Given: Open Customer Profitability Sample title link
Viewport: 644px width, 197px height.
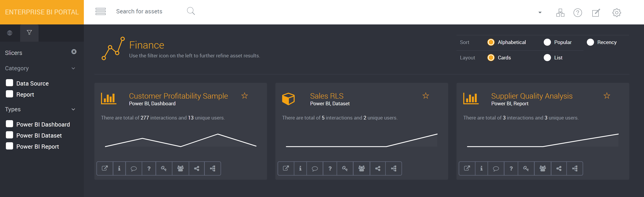Looking at the screenshot, I should pyautogui.click(x=178, y=96).
